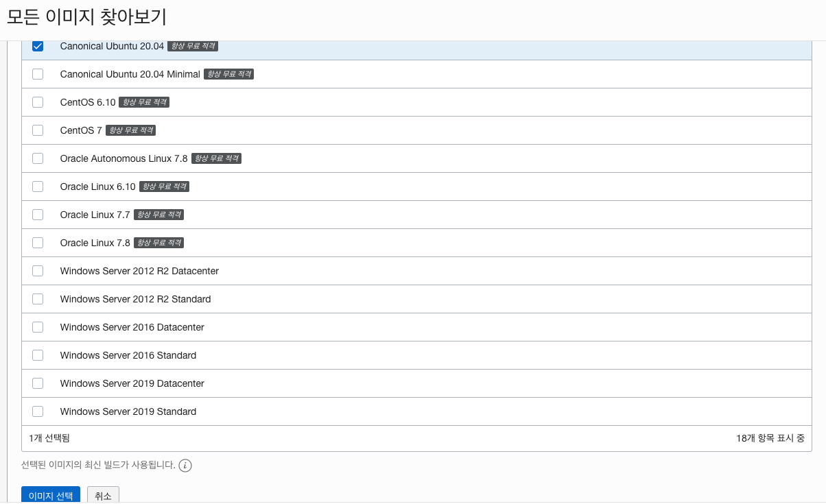The image size is (826, 504).
Task: Click Windows Server 2012 R2 Standard text
Action: pos(135,299)
